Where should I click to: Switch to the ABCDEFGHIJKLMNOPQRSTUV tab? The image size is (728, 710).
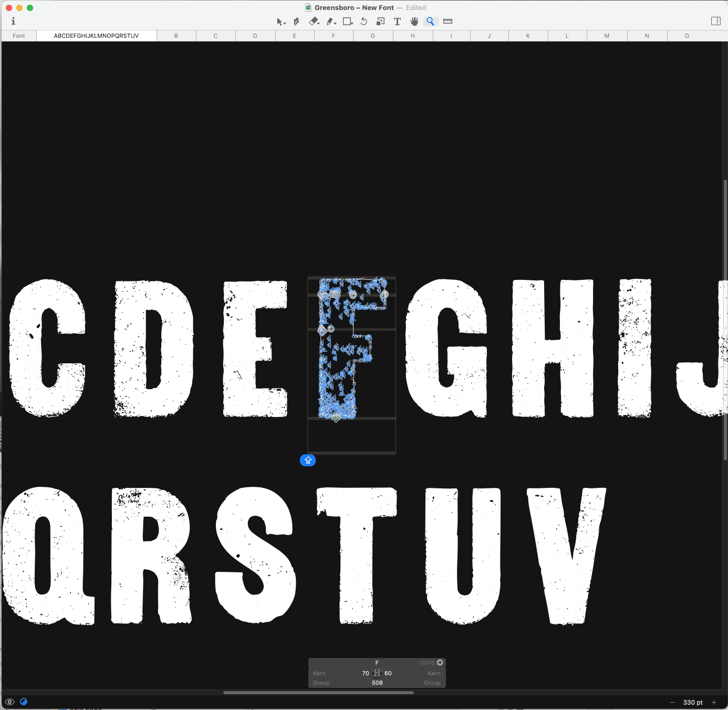[97, 36]
